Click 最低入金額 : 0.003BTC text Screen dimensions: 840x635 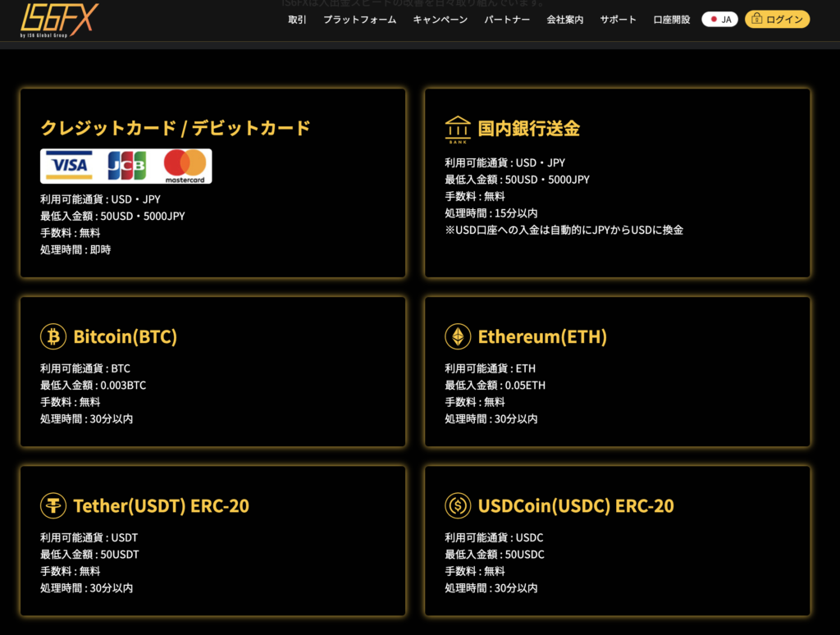coord(94,386)
